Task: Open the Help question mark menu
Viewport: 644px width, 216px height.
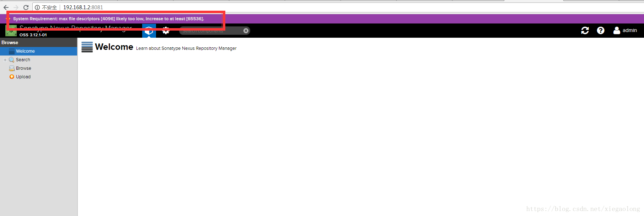Action: [x=601, y=31]
